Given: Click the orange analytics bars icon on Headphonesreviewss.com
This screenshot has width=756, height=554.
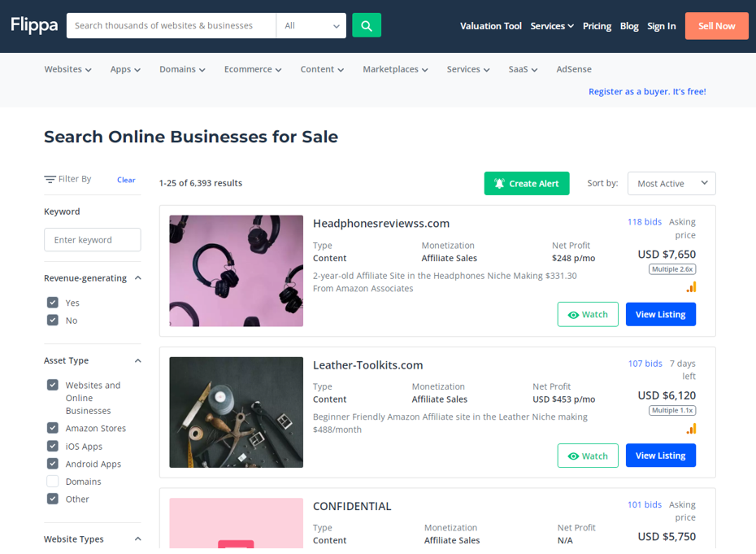Looking at the screenshot, I should pyautogui.click(x=692, y=287).
